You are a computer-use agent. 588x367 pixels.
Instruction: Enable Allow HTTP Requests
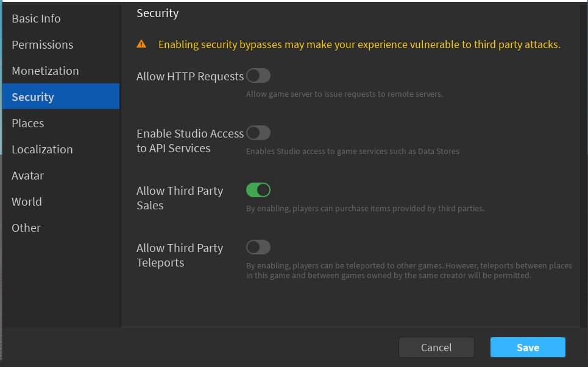coord(258,75)
